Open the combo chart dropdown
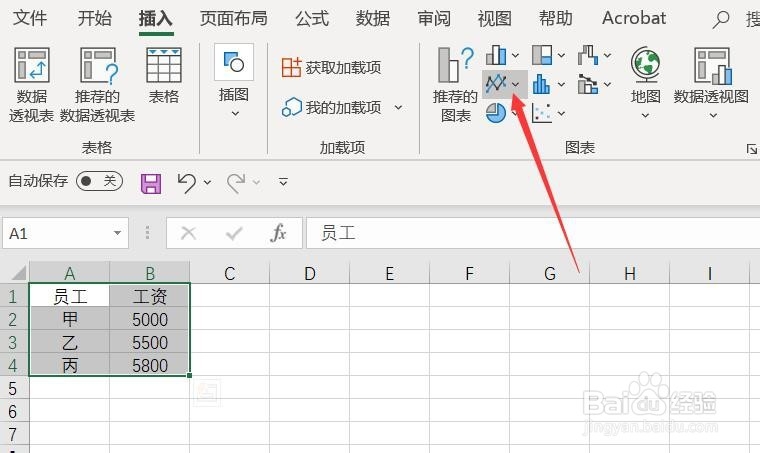 [x=607, y=84]
